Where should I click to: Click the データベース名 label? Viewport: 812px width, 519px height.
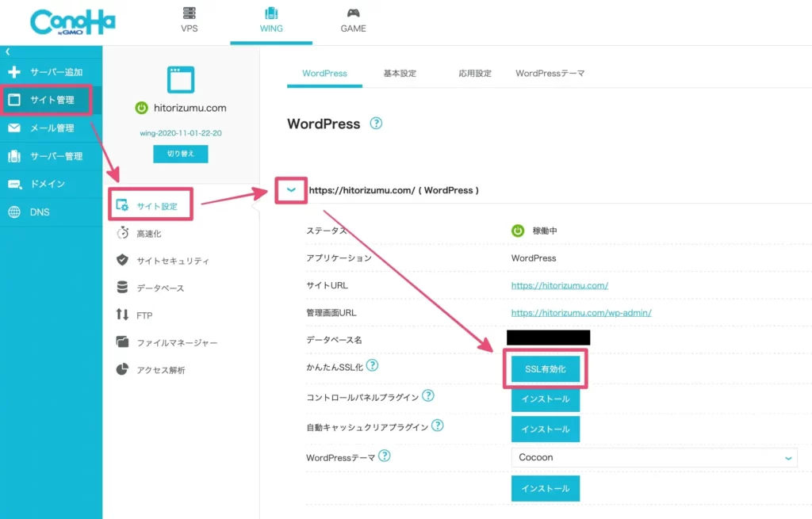tap(334, 340)
